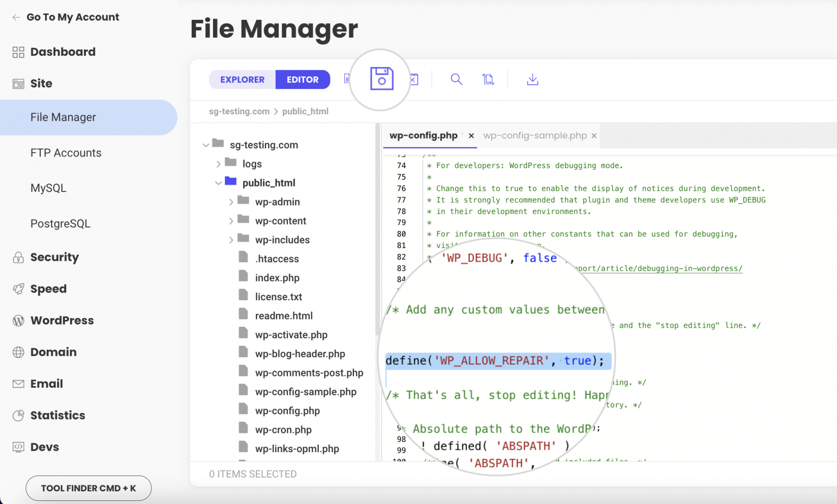Click the Statistics pie chart icon
The width and height of the screenshot is (837, 504).
pos(18,416)
